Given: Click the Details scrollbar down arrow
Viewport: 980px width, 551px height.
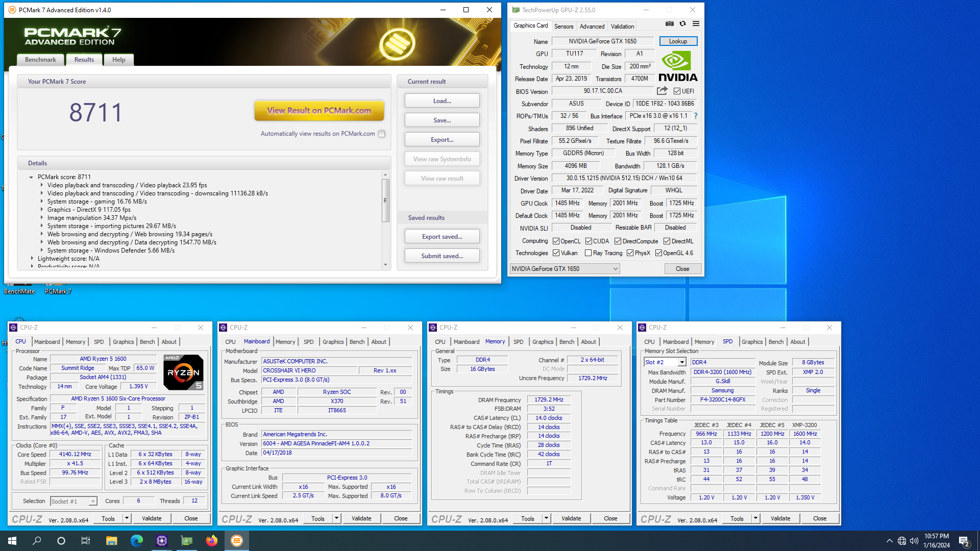Looking at the screenshot, I should click(385, 265).
